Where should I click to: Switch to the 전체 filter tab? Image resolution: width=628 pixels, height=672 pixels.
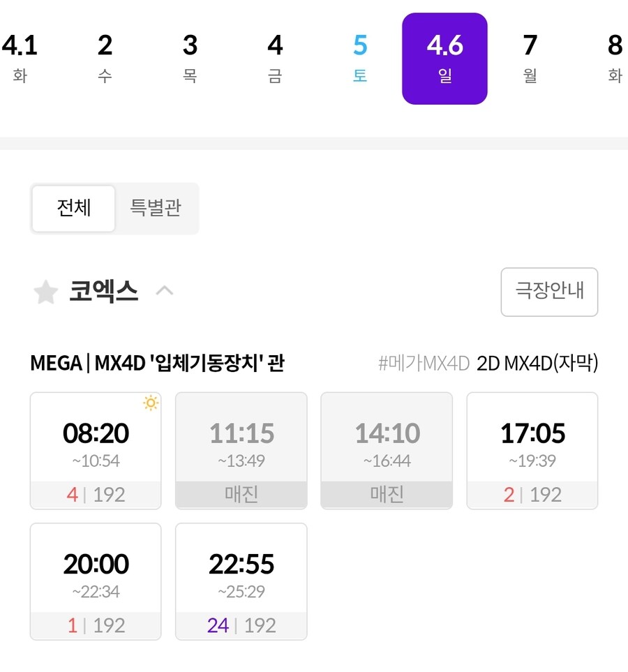(74, 208)
